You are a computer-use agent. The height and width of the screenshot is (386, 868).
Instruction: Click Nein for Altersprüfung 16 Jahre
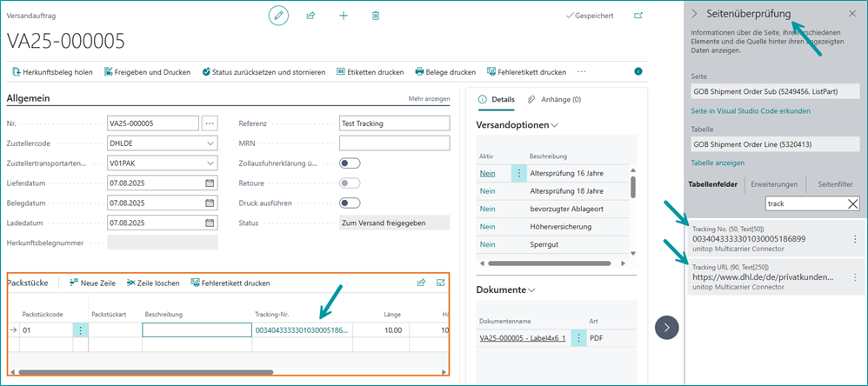pos(487,173)
